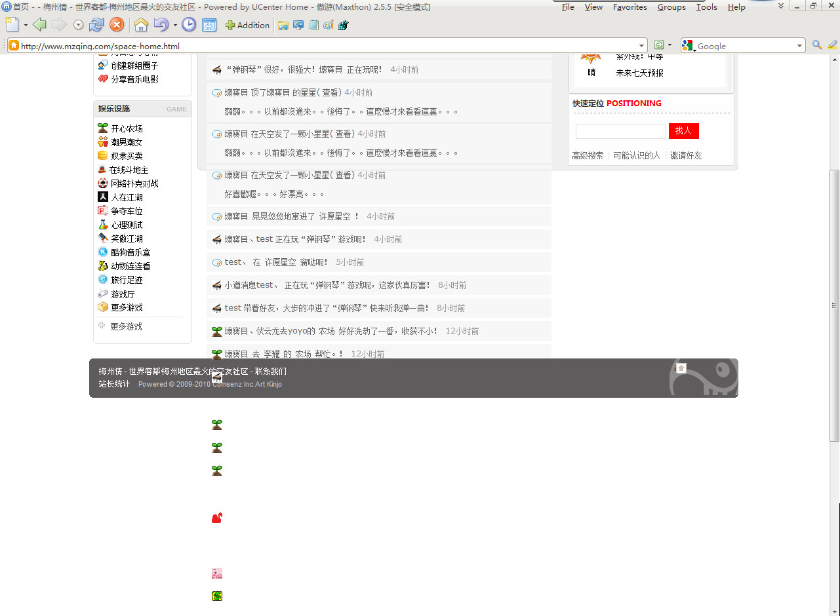Click 网络扑克对战 in the sidebar
The width and height of the screenshot is (840, 616).
(134, 183)
